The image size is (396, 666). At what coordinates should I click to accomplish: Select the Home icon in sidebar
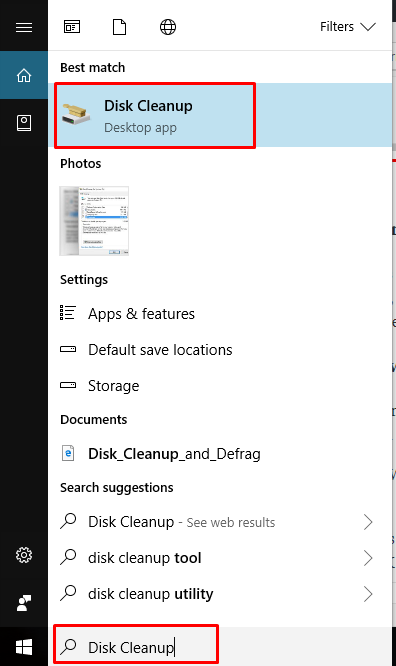pyautogui.click(x=24, y=75)
